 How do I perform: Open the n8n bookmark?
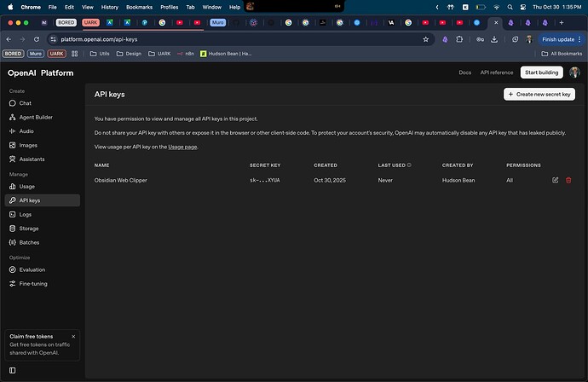[186, 54]
